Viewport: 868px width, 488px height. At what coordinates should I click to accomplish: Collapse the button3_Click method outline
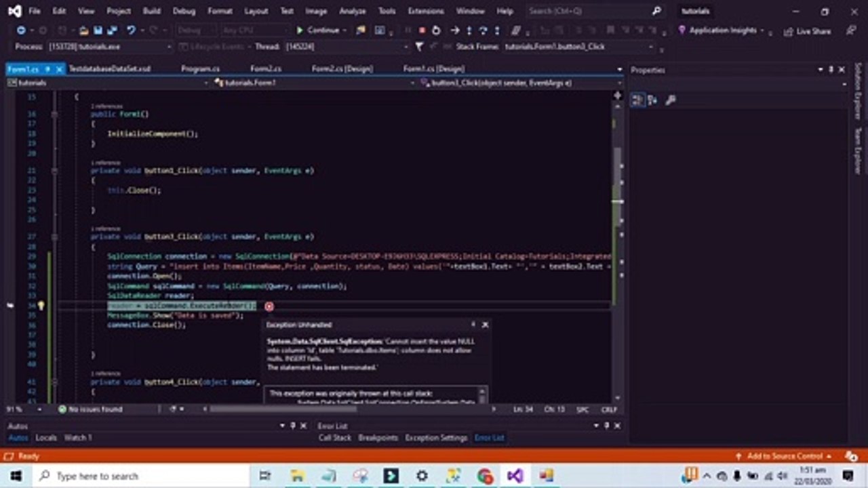pyautogui.click(x=54, y=237)
